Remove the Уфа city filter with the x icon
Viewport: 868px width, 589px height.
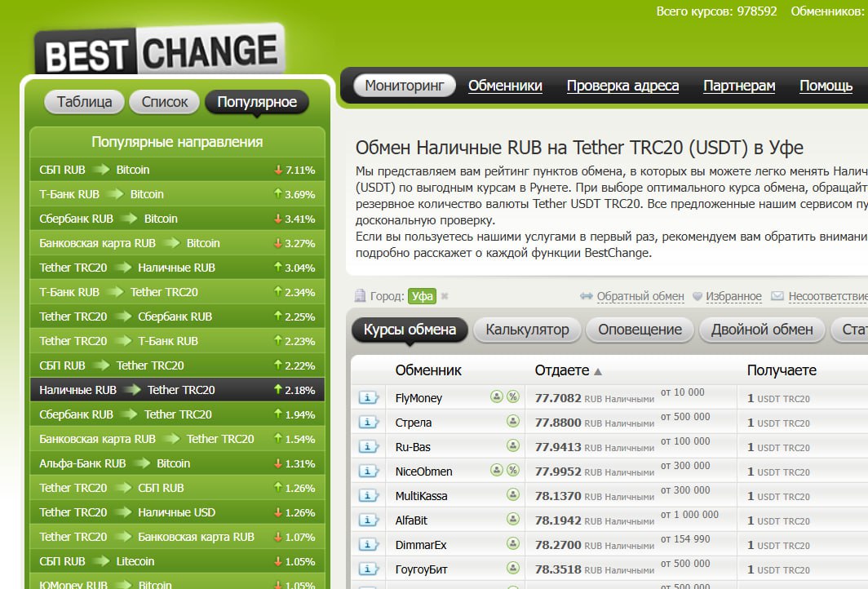pyautogui.click(x=445, y=296)
